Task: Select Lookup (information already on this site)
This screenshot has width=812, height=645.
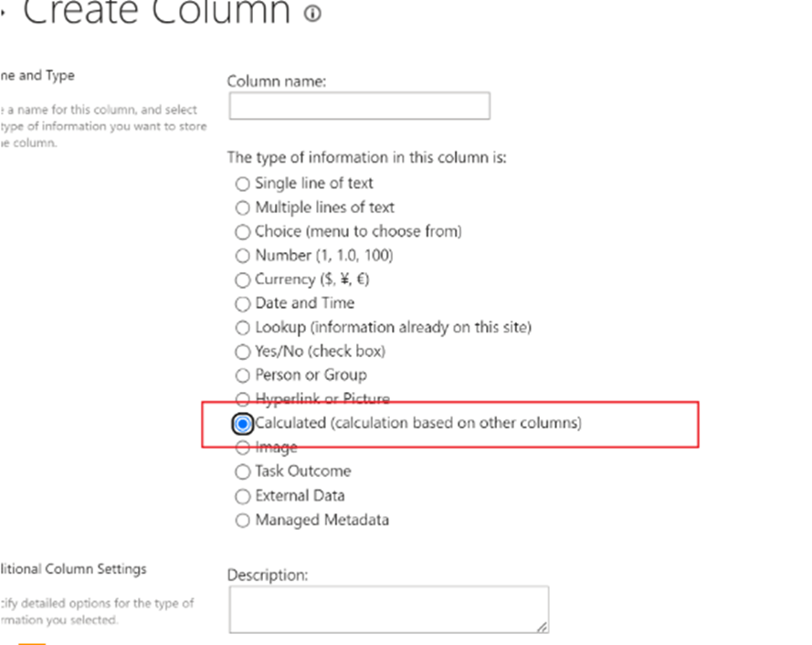Action: point(242,328)
